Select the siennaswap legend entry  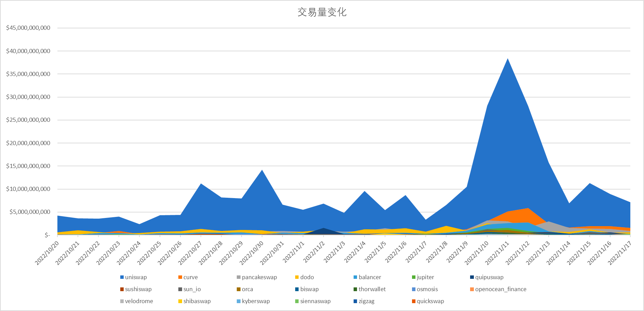click(313, 301)
